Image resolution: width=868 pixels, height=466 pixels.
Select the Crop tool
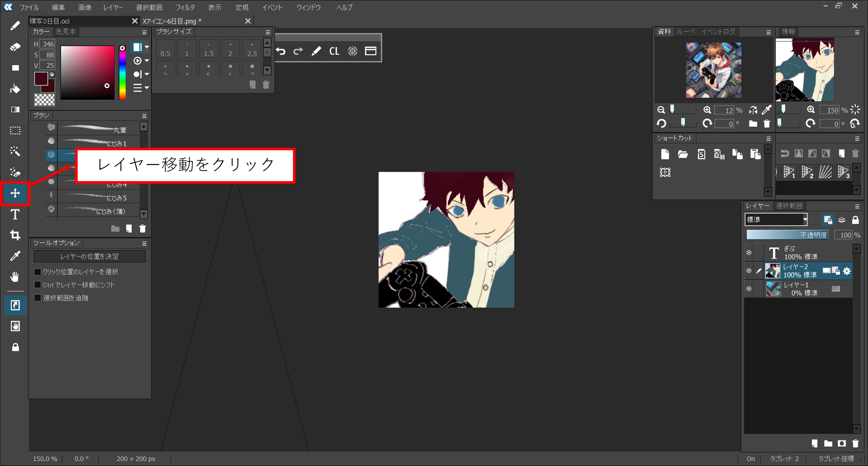[x=15, y=235]
